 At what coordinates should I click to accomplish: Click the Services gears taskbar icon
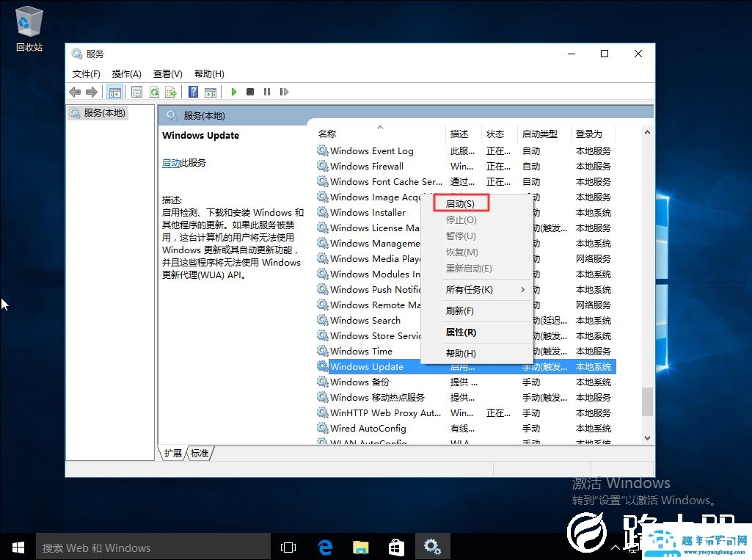coord(432,547)
